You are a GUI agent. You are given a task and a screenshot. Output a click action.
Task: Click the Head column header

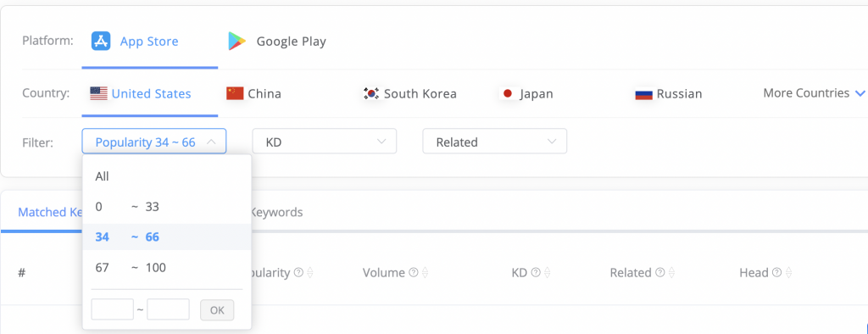pyautogui.click(x=754, y=272)
